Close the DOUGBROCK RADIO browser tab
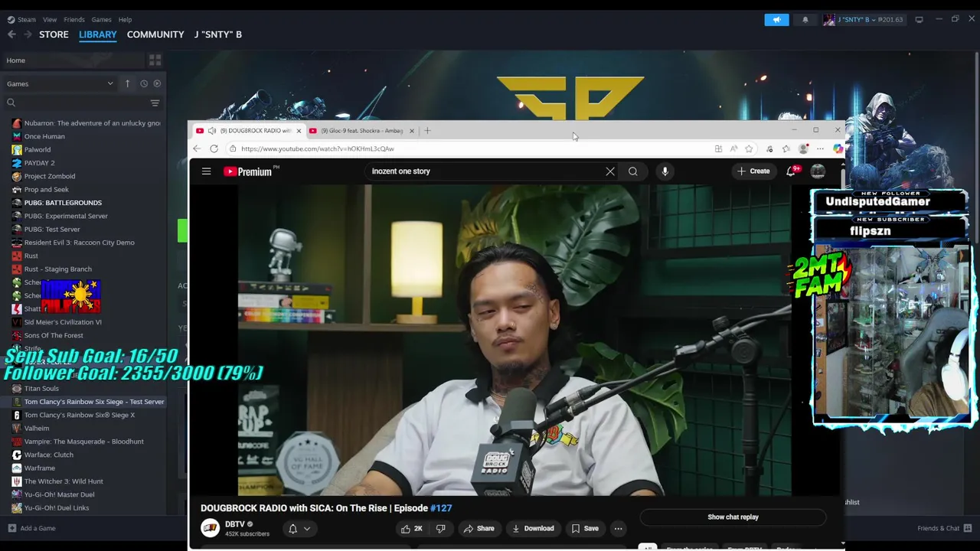The height and width of the screenshot is (551, 980). 299,131
